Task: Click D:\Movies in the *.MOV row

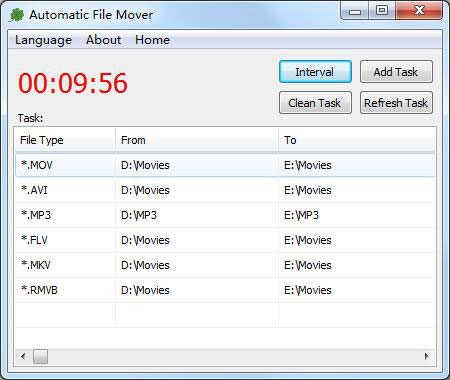Action: (145, 165)
